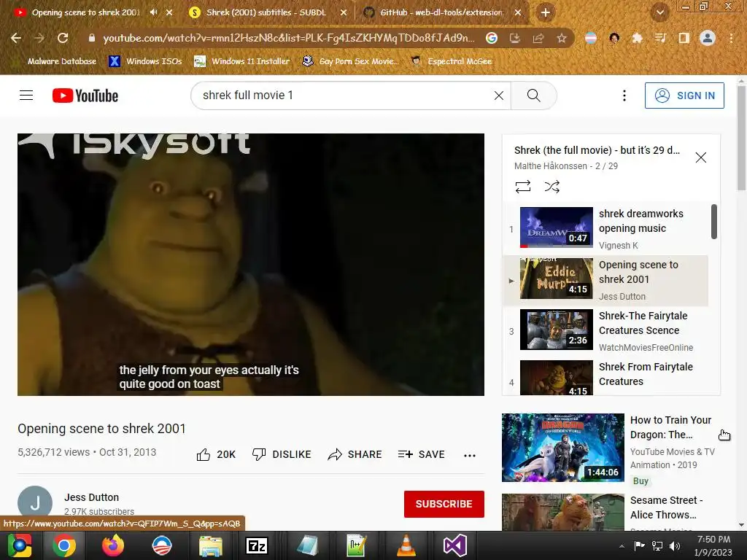The width and height of the screenshot is (747, 560).
Task: Click the DISLIKE thumbs down button
Action: pos(282,455)
